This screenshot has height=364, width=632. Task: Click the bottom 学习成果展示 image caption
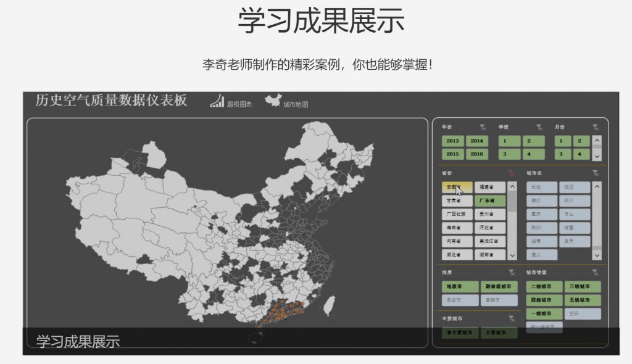(x=78, y=341)
